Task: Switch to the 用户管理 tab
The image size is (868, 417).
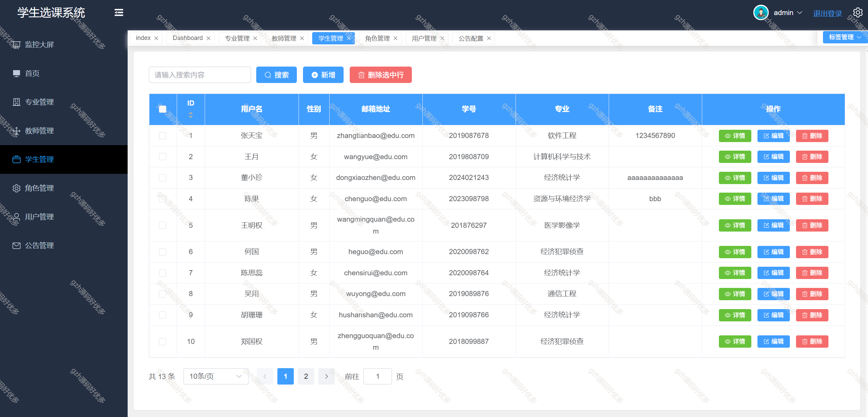Action: pyautogui.click(x=424, y=38)
